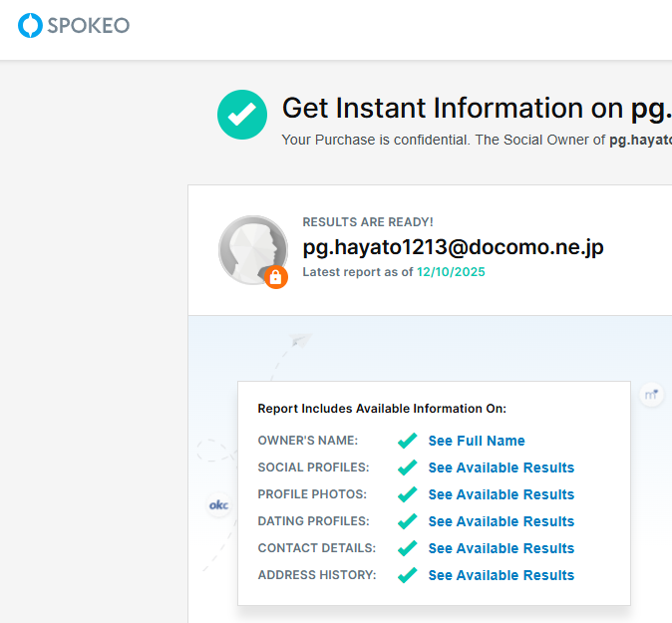
Task: Click the small 'm' icon at right edge
Action: [x=652, y=395]
